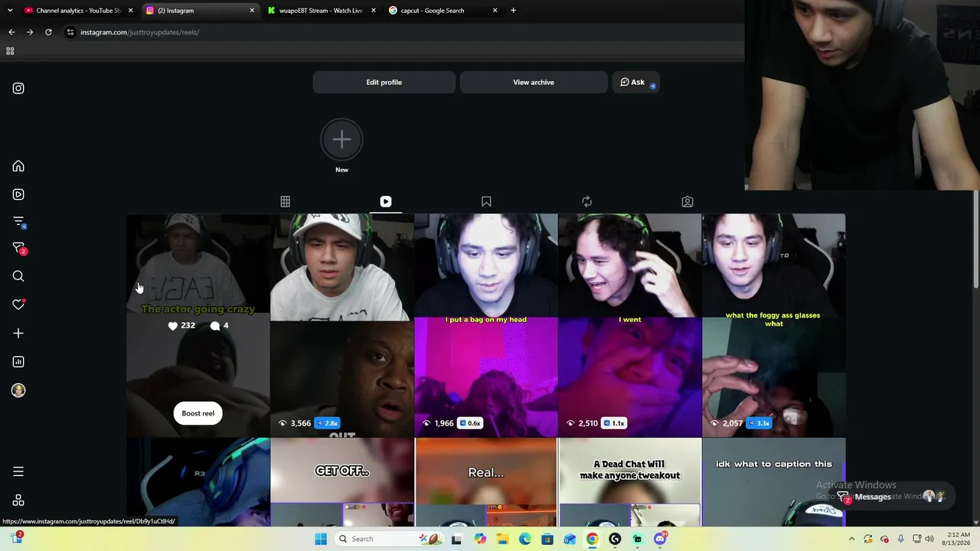Viewport: 980px width, 551px height.
Task: Switch to the wuapoEBT Stream tab
Action: pos(322,11)
